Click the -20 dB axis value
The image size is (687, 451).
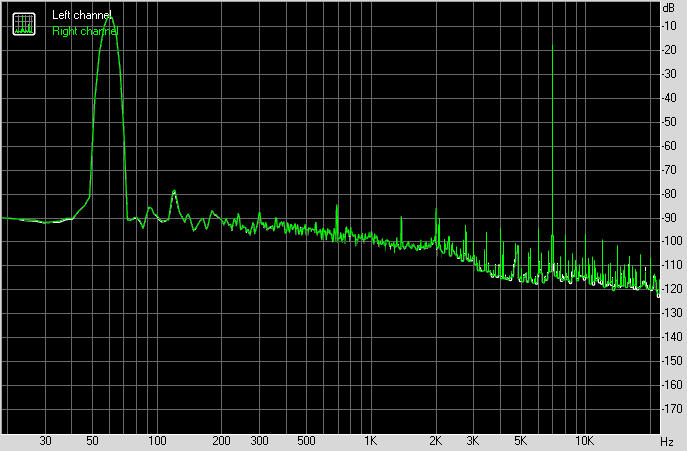[669, 50]
